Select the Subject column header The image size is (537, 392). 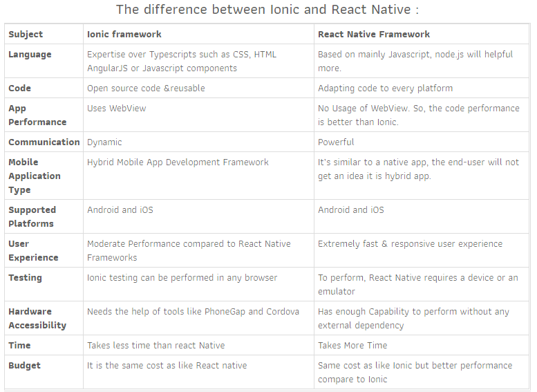pos(26,35)
